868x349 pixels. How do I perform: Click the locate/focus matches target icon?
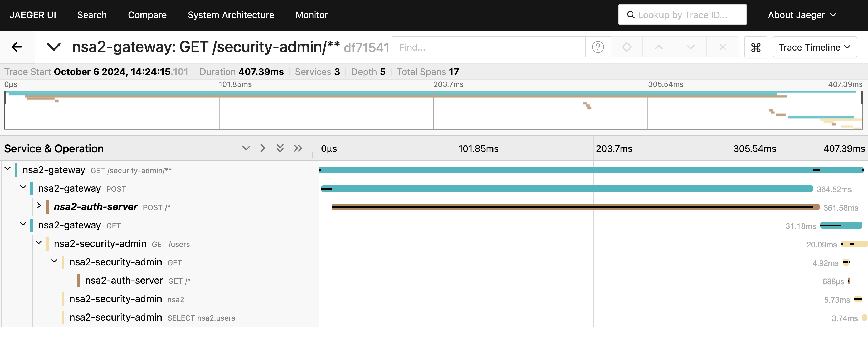[626, 47]
